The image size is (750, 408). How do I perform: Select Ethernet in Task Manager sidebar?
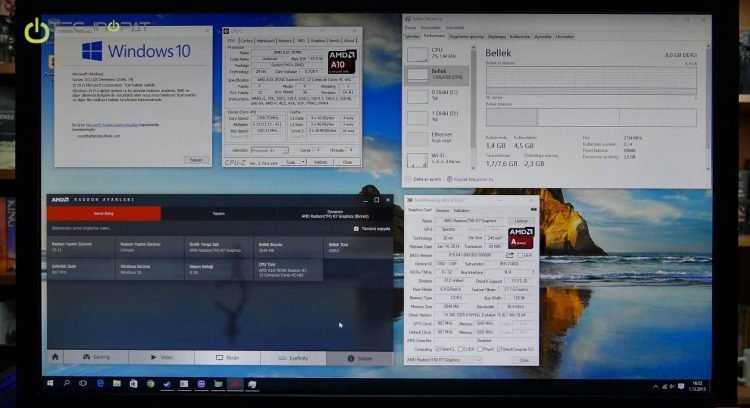438,138
